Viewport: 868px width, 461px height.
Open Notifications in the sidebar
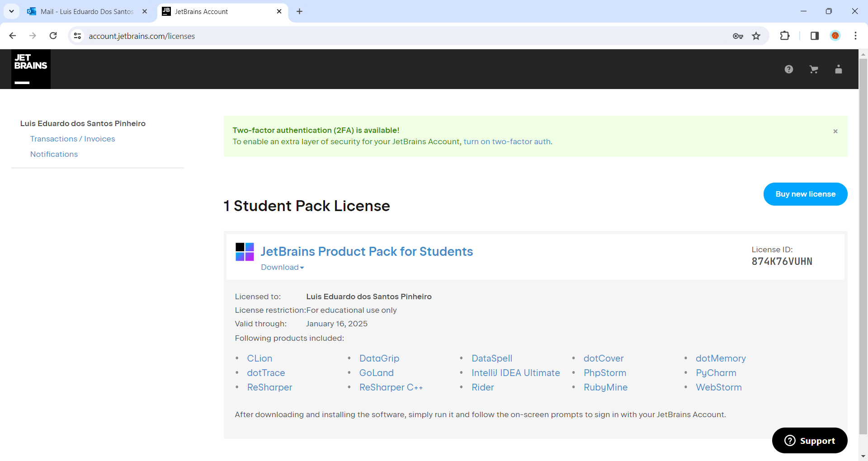[x=54, y=154]
